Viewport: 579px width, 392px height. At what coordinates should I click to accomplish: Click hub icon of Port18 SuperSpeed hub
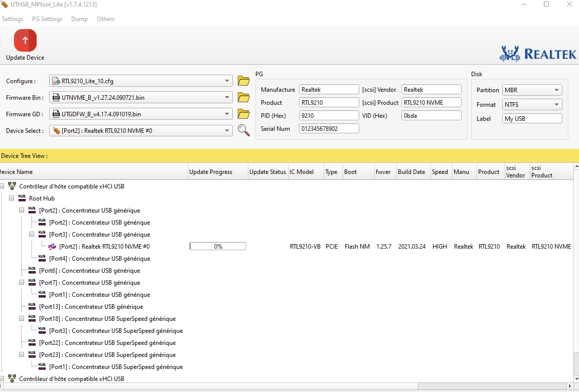(32, 319)
